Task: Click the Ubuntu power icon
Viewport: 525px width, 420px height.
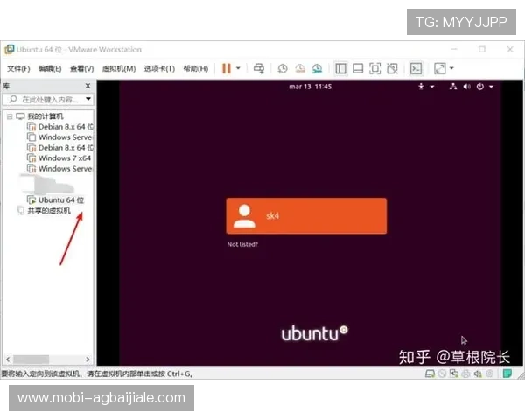Action: pos(480,87)
